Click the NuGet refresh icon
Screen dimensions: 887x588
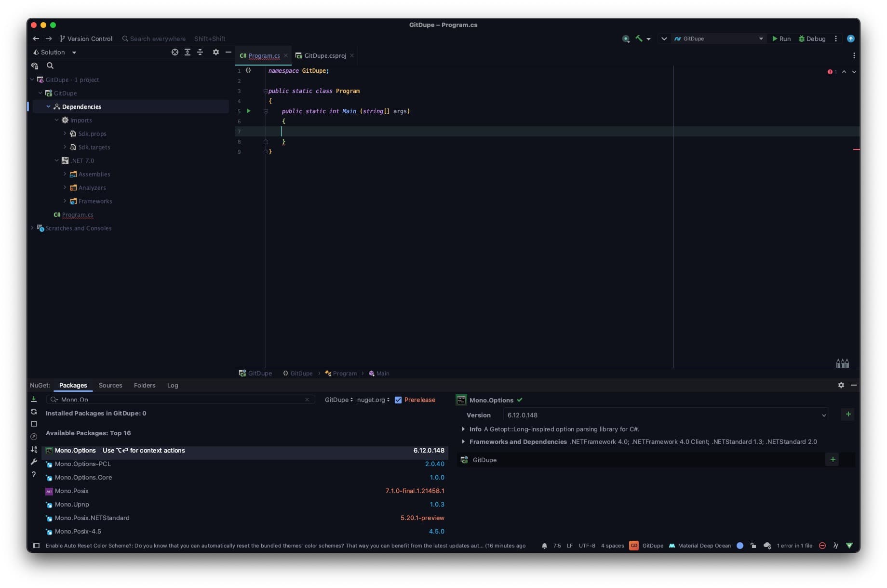pyautogui.click(x=34, y=412)
